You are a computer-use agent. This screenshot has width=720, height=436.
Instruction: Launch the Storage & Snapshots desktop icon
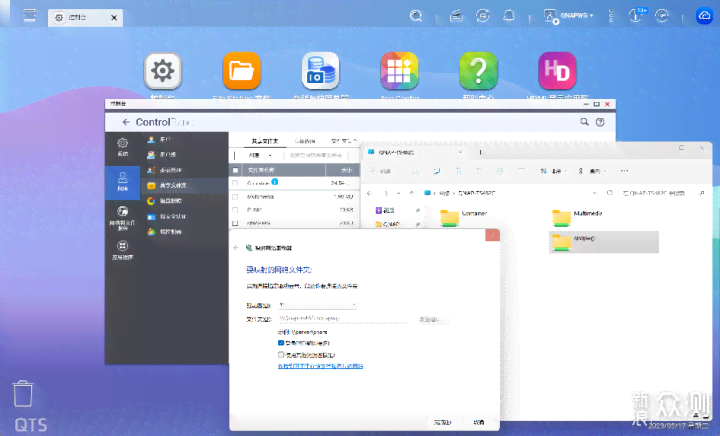321,71
